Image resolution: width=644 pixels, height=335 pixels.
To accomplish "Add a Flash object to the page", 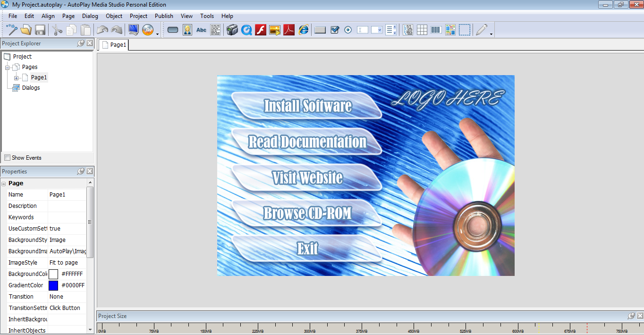I will pyautogui.click(x=261, y=29).
